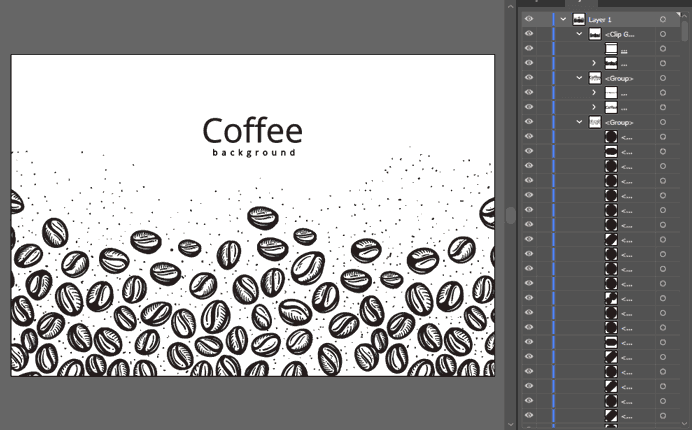
Task: Select the clipping path thumbnail under Clip Group
Action: [x=611, y=49]
